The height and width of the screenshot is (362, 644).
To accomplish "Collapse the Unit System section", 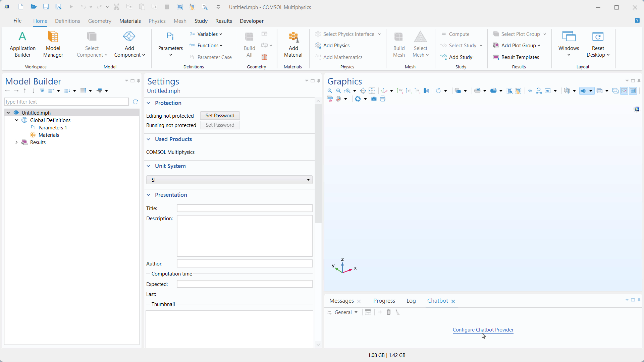I will point(149,166).
